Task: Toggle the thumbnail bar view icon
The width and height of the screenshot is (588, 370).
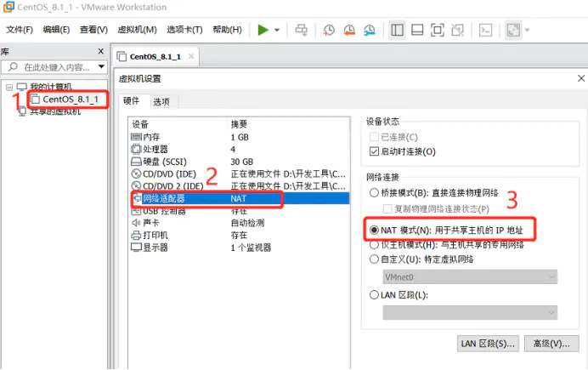Action: [x=417, y=30]
